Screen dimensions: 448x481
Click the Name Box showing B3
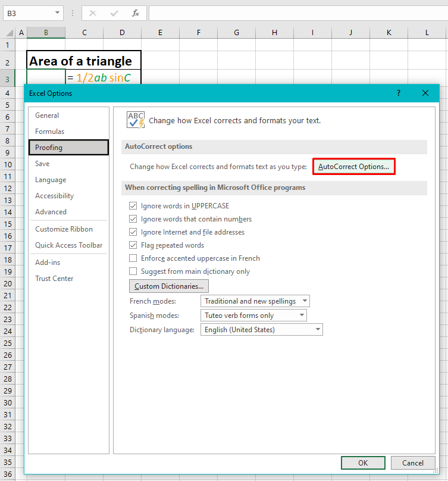pos(28,13)
